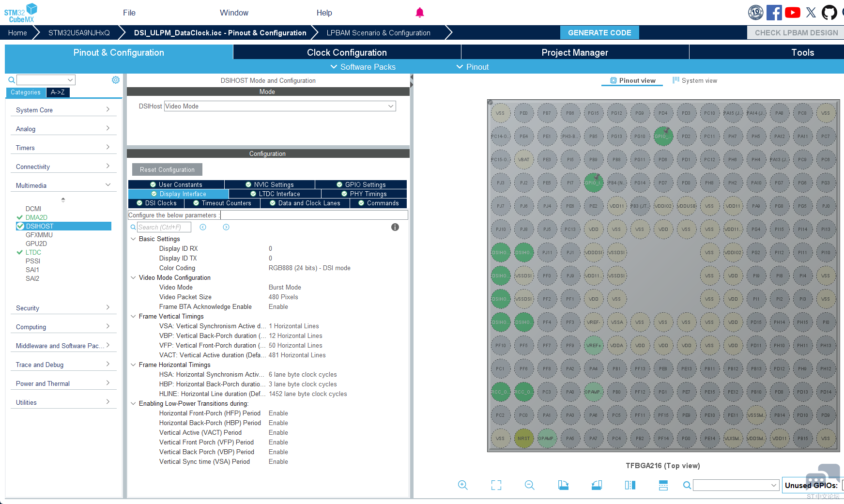Image resolution: width=844 pixels, height=504 pixels.
Task: Select LTDC in the Multimedia list
Action: point(33,252)
